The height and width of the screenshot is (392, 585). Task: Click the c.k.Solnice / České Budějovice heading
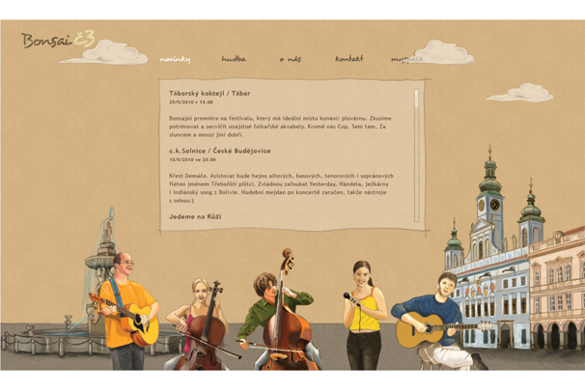220,151
